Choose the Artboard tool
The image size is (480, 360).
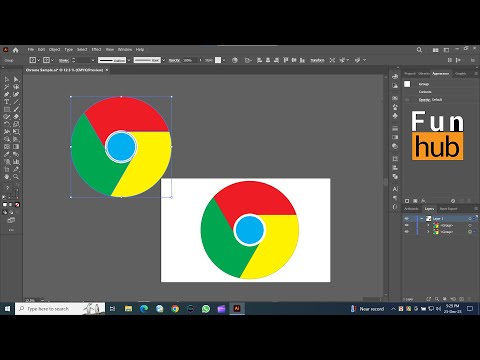click(7, 169)
